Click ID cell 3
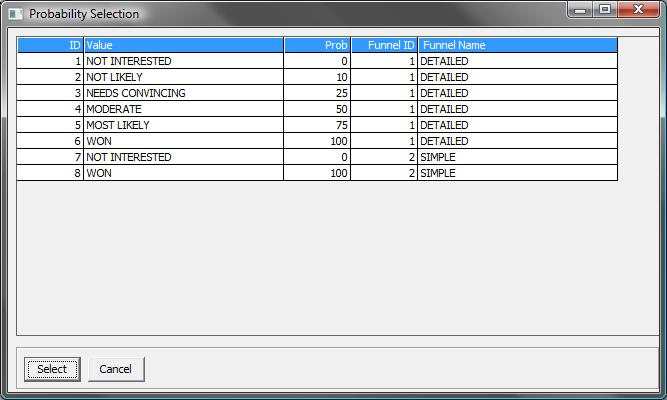 coord(50,93)
